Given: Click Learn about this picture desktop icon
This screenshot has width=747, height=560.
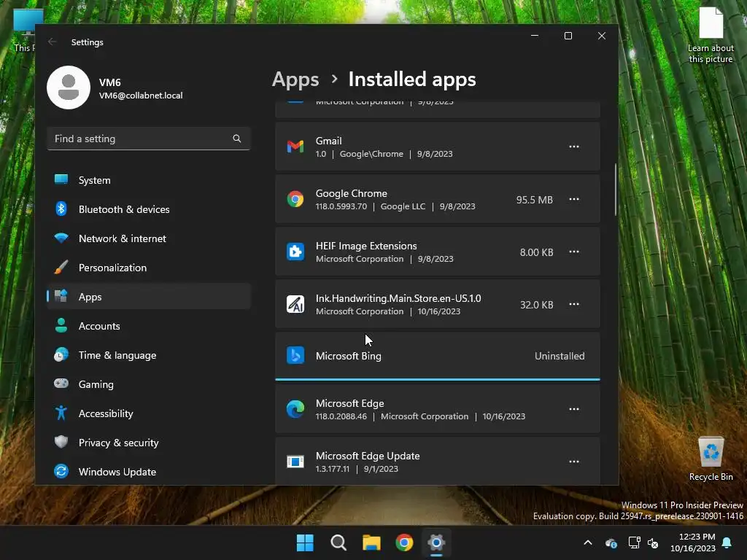Looking at the screenshot, I should (711, 36).
